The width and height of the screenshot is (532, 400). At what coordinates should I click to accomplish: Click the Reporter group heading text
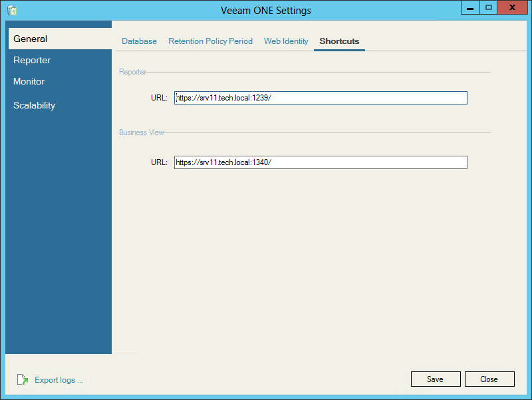tap(132, 72)
